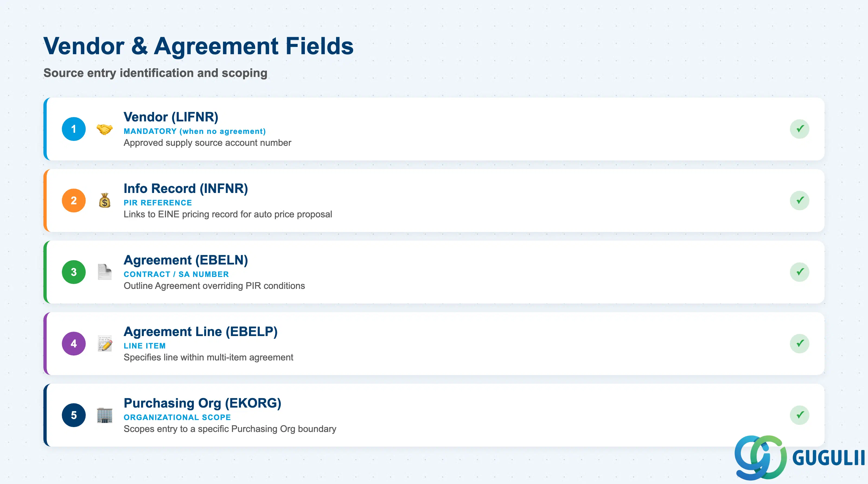The height and width of the screenshot is (484, 868).
Task: Click the checkmark on Info Record (INFNR) card
Action: [x=800, y=201]
